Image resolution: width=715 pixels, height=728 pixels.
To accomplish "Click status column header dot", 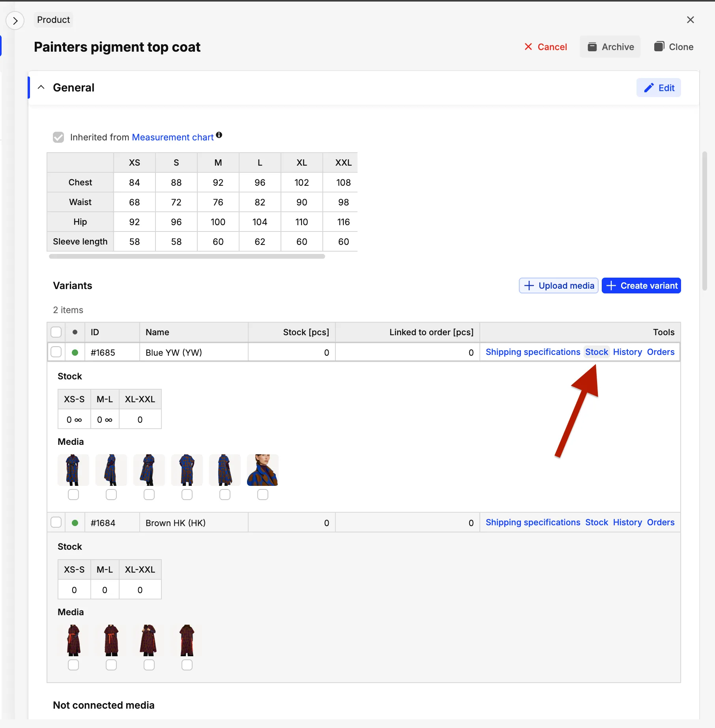I will click(x=75, y=332).
